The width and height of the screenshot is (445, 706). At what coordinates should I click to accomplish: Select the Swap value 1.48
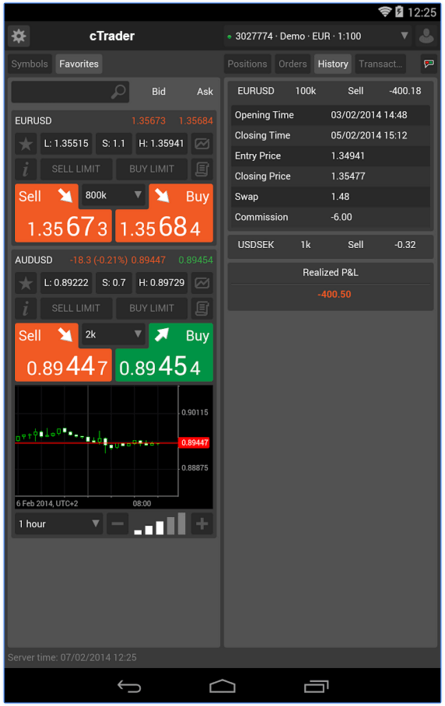(x=340, y=197)
